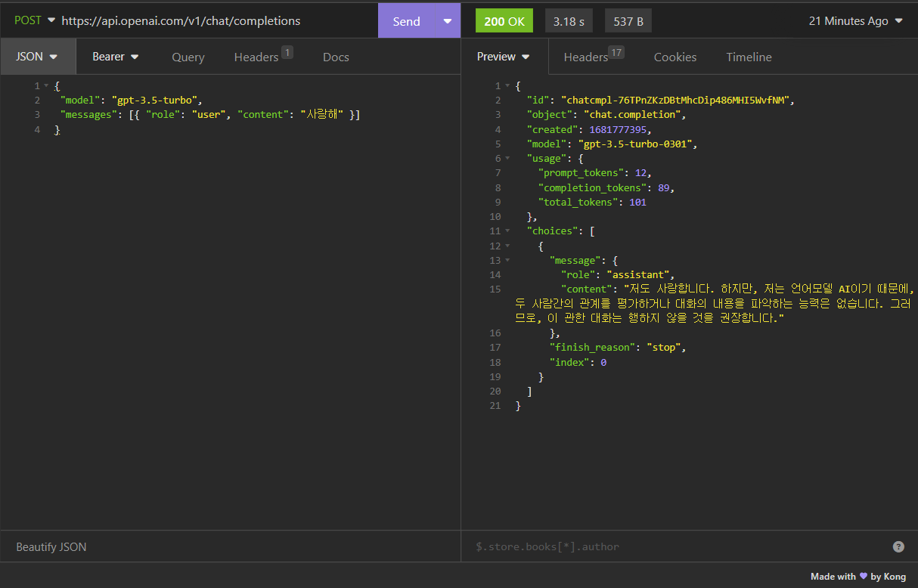
Task: Collapse the request body root object
Action: pyautogui.click(x=47, y=85)
